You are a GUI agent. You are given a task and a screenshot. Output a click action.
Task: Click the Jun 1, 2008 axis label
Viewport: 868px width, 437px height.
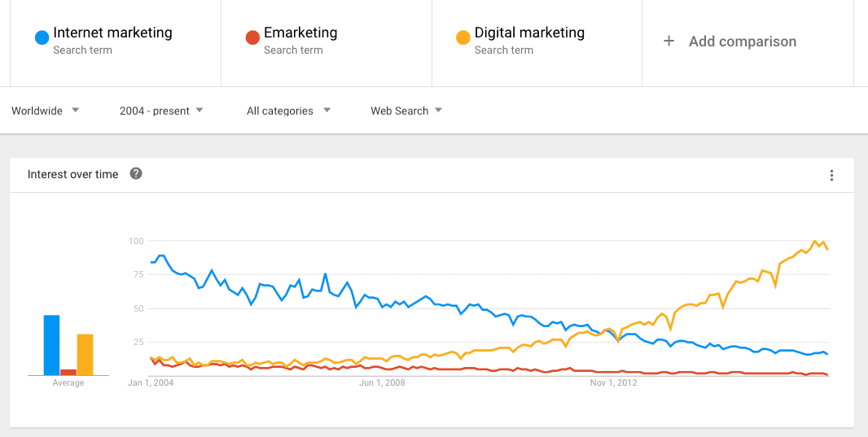pyautogui.click(x=382, y=382)
